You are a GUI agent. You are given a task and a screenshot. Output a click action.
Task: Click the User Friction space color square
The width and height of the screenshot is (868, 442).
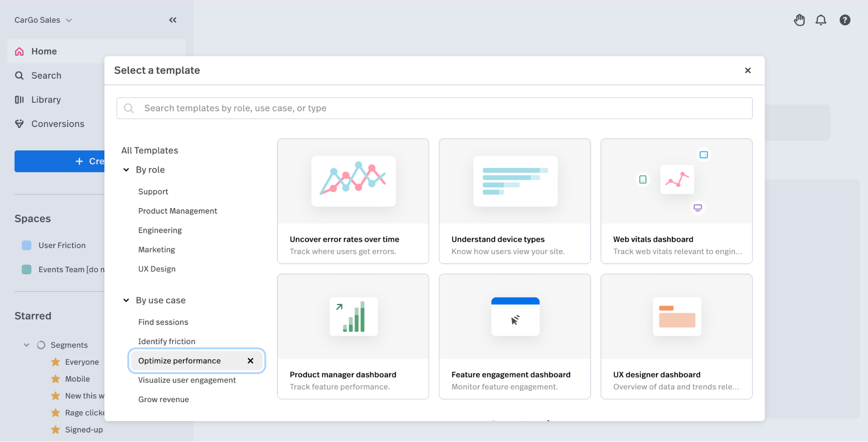26,246
